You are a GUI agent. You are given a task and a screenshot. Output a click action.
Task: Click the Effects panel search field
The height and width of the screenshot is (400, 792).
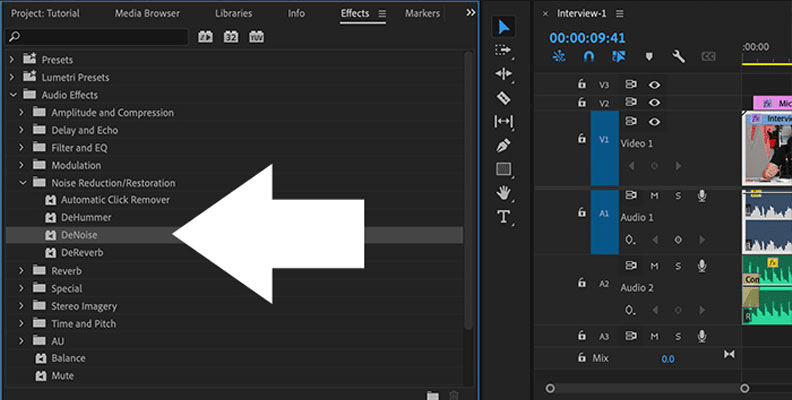97,37
